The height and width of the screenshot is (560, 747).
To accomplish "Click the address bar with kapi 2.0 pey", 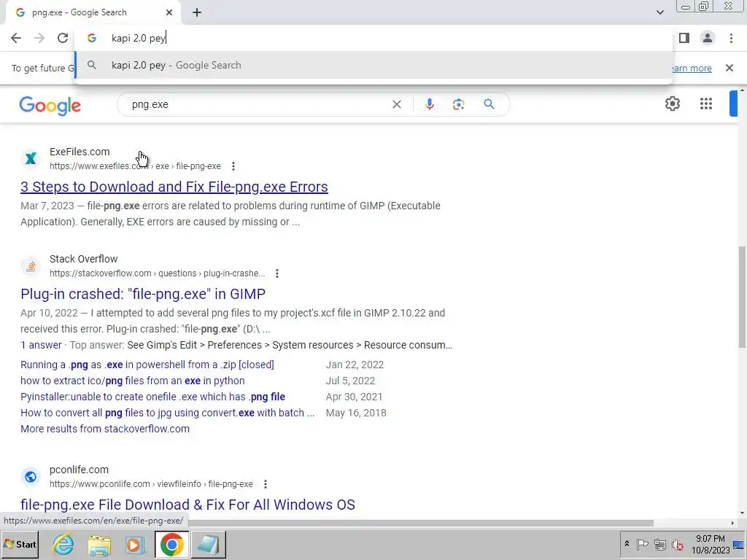I will 374,38.
